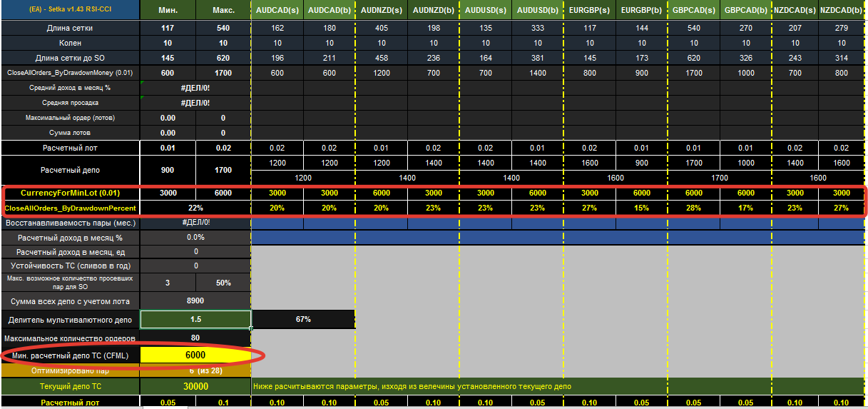This screenshot has width=868, height=409.
Task: Select grid length value 279
Action: 842,29
